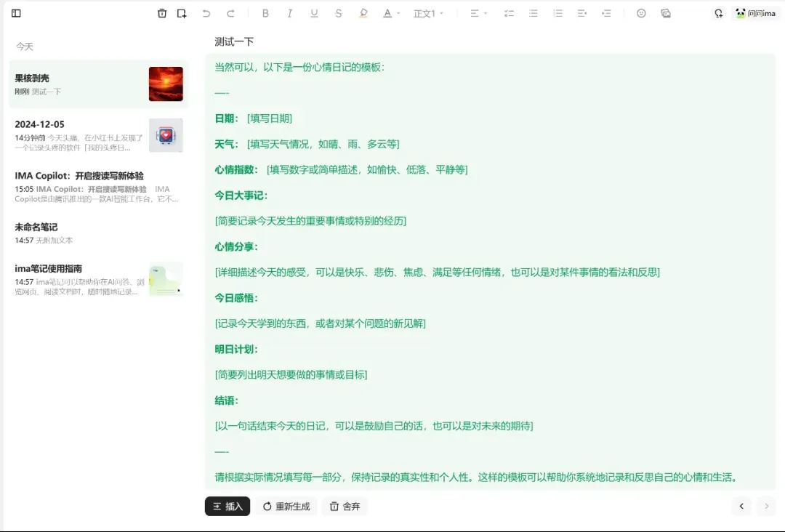Toggle italic formatting
This screenshot has width=785, height=532.
click(290, 12)
